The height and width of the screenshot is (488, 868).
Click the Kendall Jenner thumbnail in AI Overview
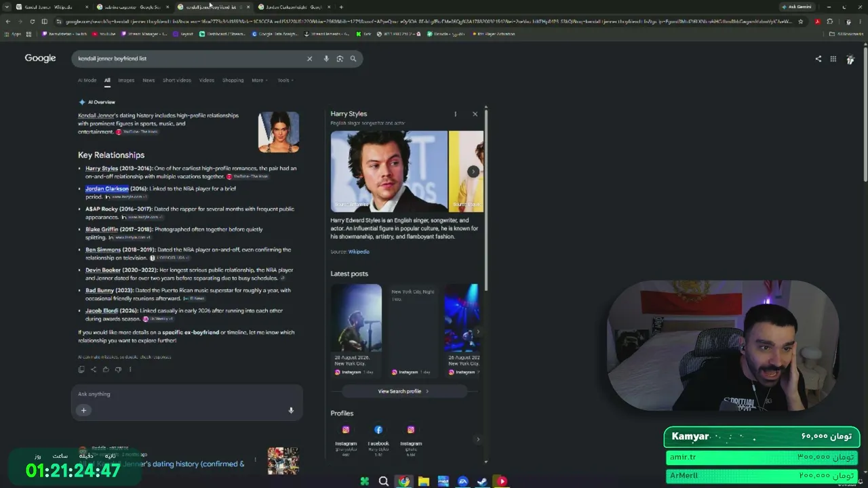coord(279,131)
